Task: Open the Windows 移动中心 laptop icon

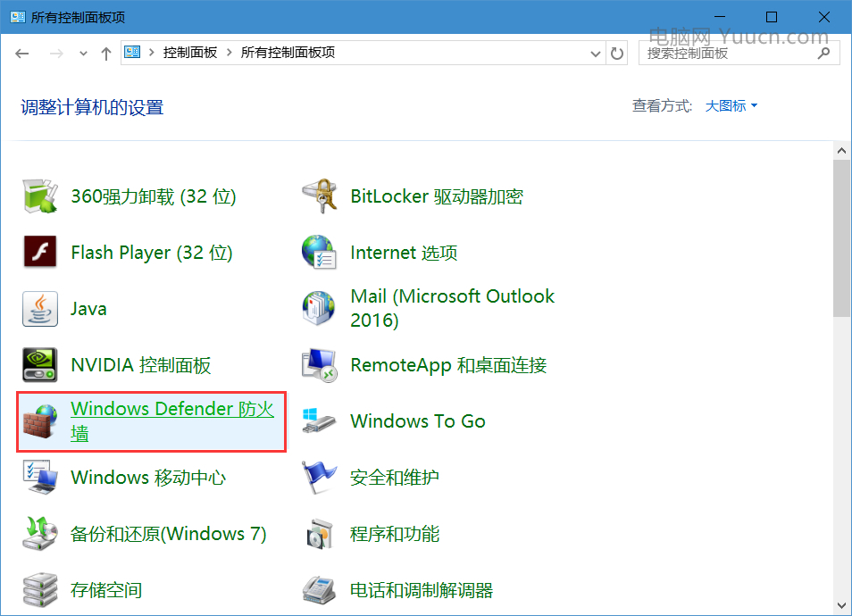Action: 40,478
